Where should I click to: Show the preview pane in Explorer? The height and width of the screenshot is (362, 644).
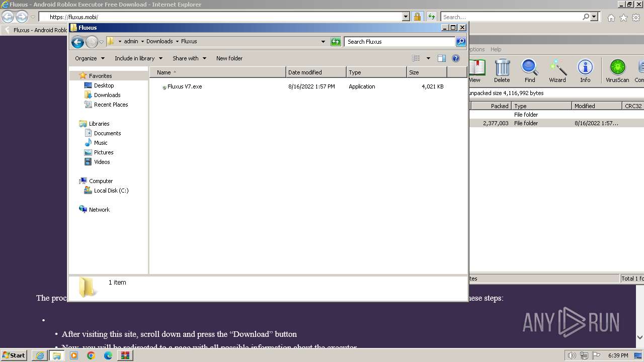click(x=441, y=58)
